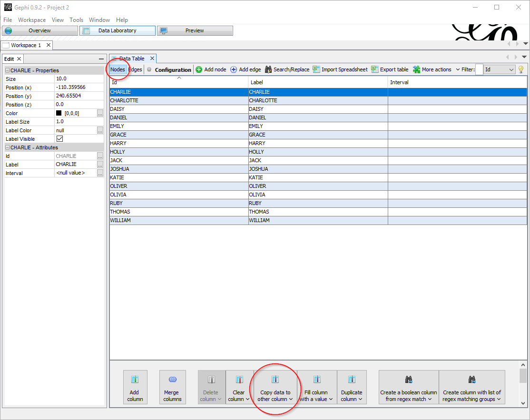Toggle the Edges table view

coord(135,69)
